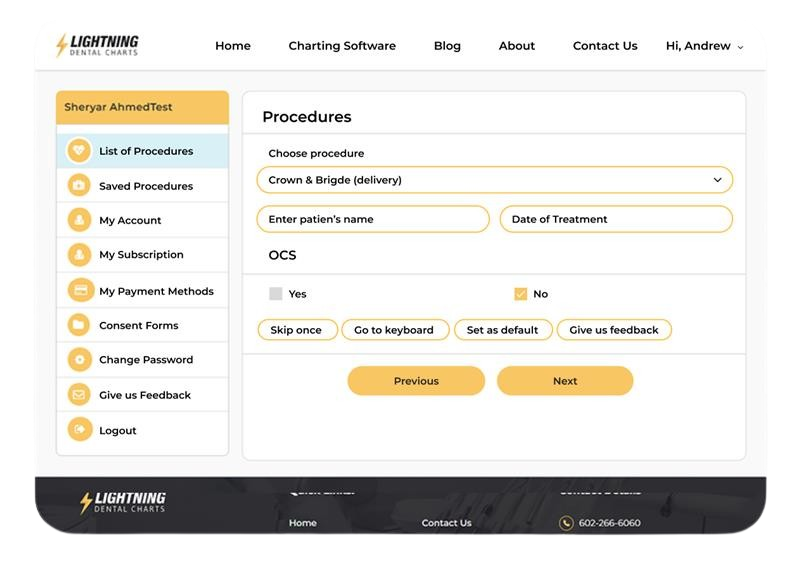Click the Enter patient's name field

pos(373,219)
